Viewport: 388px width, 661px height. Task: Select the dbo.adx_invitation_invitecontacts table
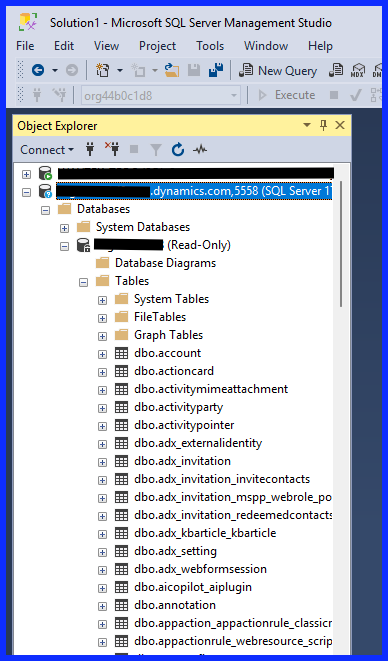click(222, 479)
